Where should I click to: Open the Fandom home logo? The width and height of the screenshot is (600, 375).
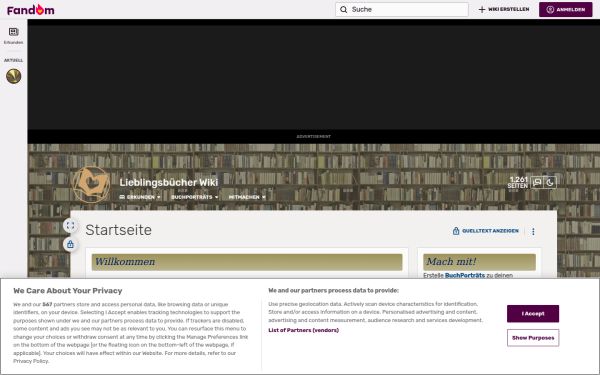coord(31,10)
